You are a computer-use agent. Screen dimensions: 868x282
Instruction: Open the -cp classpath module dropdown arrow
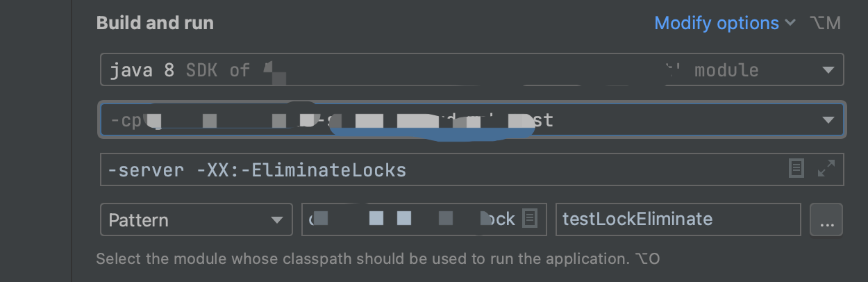828,120
